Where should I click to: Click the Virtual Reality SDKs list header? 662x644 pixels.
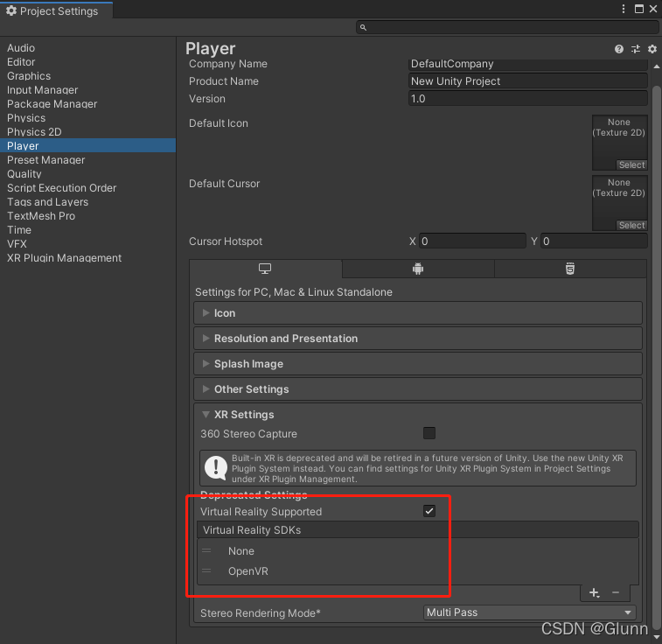coord(418,529)
